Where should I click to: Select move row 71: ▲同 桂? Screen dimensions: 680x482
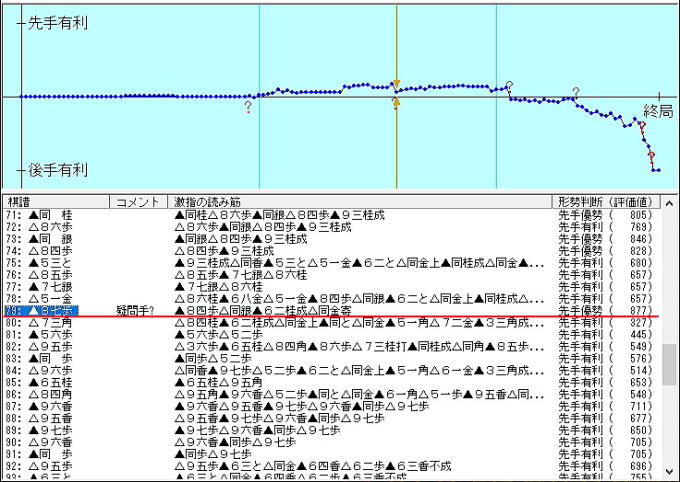[331, 215]
